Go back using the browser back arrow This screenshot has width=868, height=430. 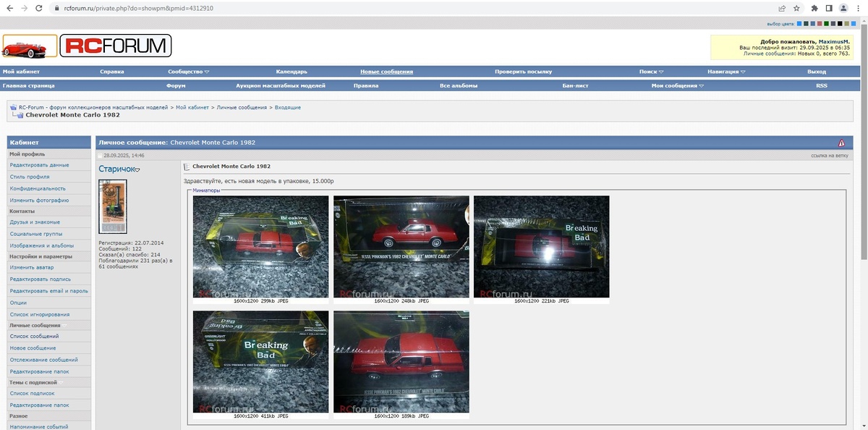point(9,8)
